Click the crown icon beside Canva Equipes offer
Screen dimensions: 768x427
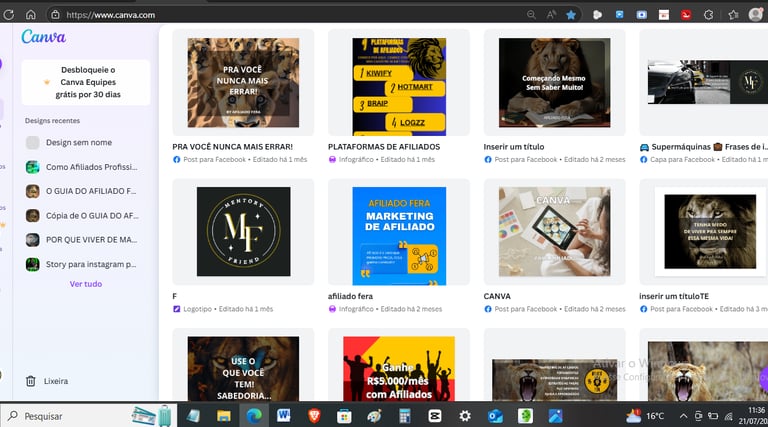click(47, 82)
